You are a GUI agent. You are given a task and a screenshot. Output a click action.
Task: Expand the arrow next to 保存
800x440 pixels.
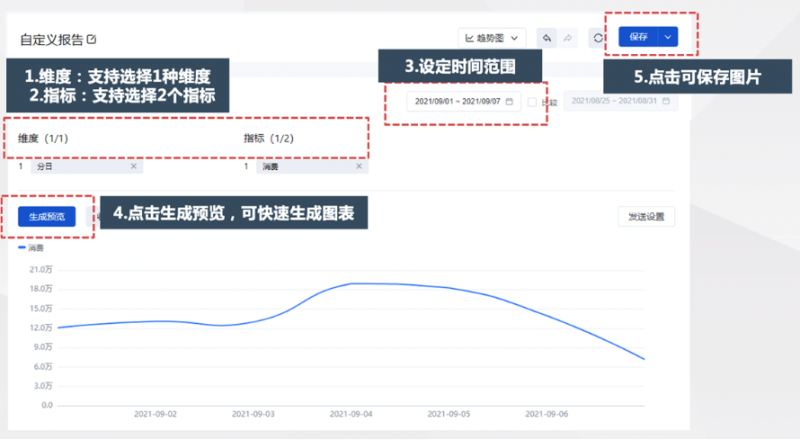click(x=668, y=37)
